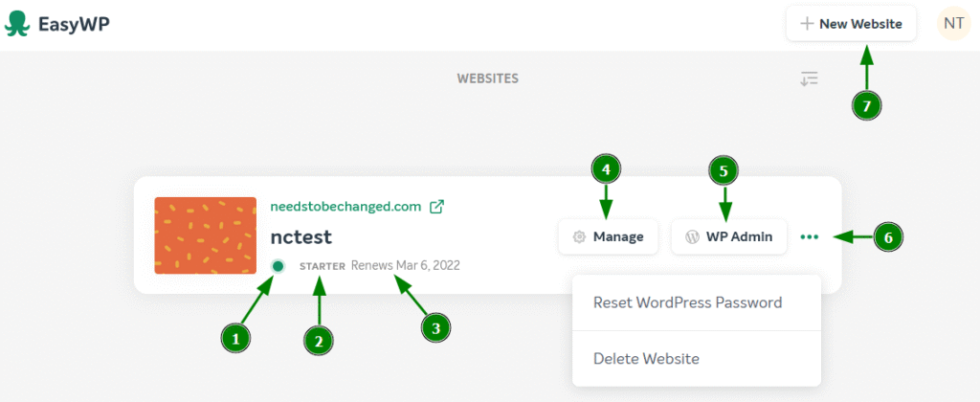Click the gear icon in Manage button
This screenshot has width=980, height=402.
click(579, 236)
